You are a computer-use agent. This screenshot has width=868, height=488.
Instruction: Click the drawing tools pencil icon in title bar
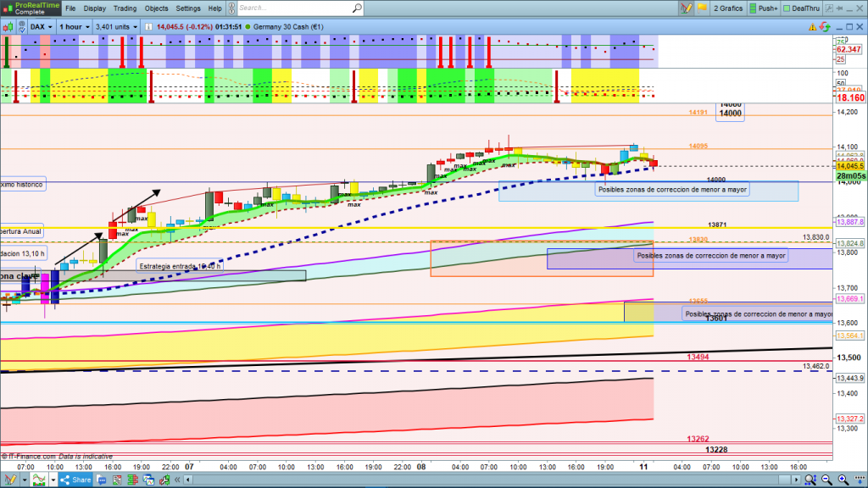pyautogui.click(x=685, y=8)
